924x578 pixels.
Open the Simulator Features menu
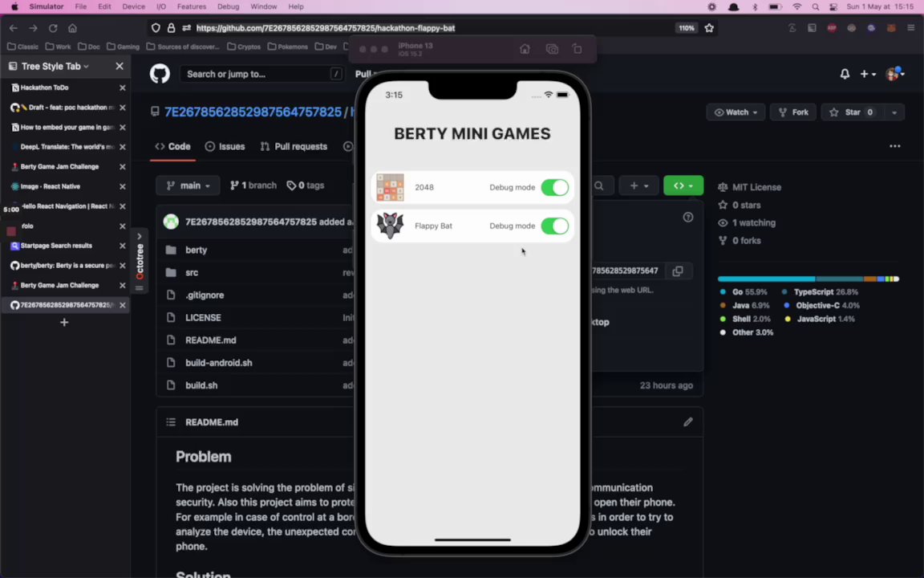pyautogui.click(x=192, y=6)
